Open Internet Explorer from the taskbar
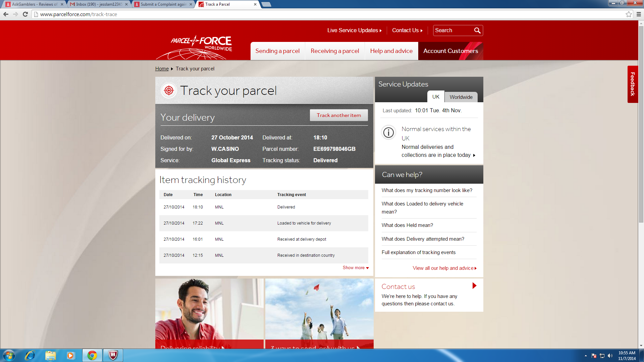 [30, 355]
